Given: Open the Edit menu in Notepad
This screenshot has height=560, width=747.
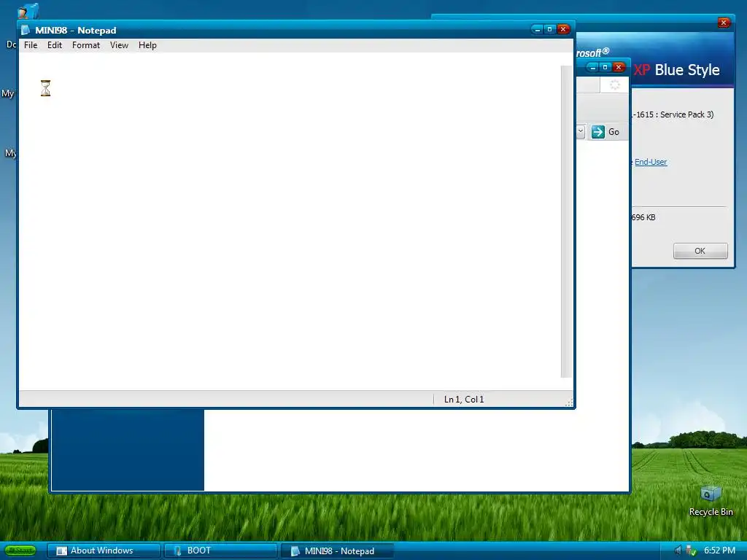Looking at the screenshot, I should 54,45.
